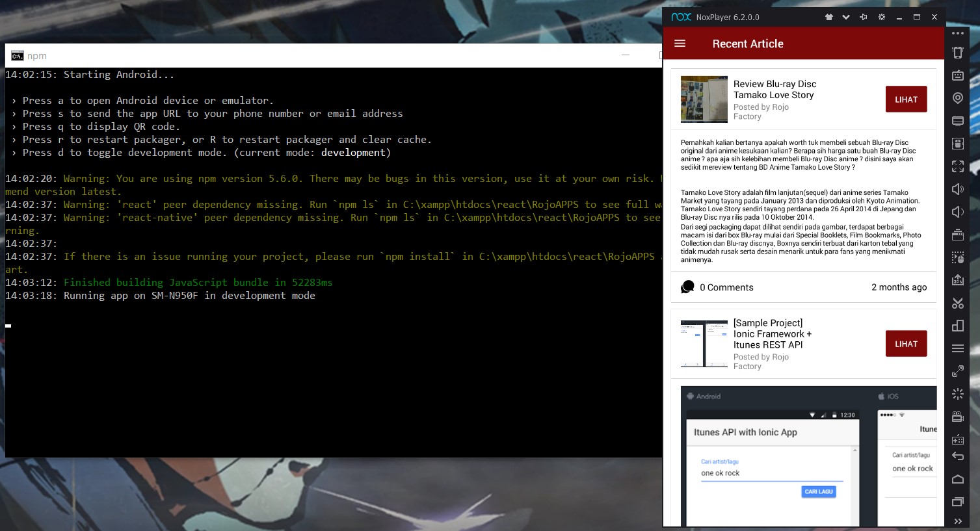Viewport: 980px width, 531px height.
Task: Click the CARI LAGU button in the article image
Action: (819, 491)
